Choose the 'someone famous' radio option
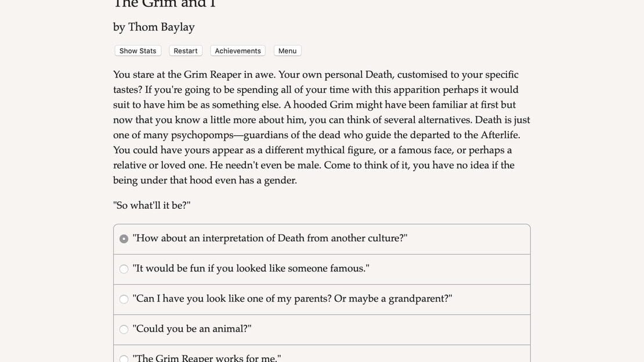This screenshot has height=362, width=644. [x=124, y=269]
